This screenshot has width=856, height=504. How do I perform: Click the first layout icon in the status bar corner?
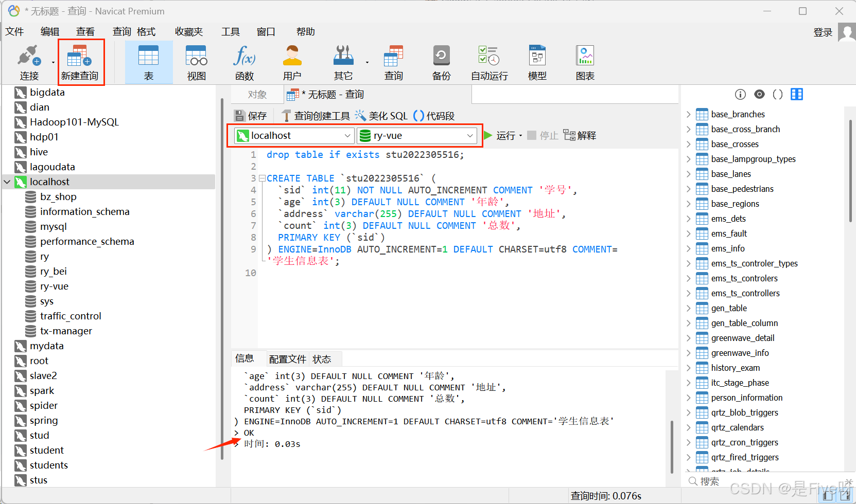pyautogui.click(x=827, y=495)
